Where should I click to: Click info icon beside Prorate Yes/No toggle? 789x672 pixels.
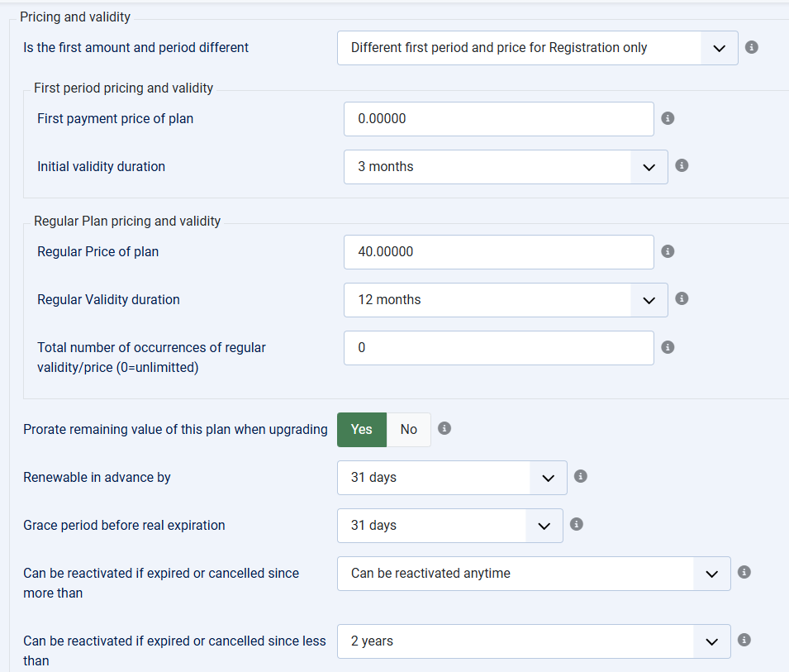click(x=444, y=428)
